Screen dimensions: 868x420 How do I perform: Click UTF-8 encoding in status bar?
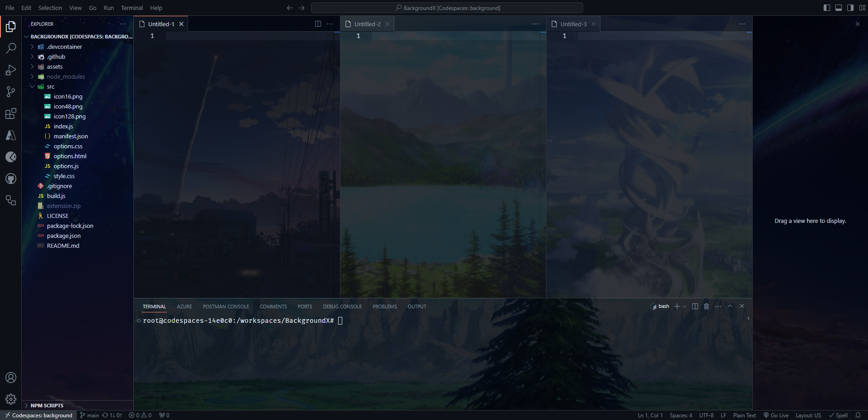point(707,415)
